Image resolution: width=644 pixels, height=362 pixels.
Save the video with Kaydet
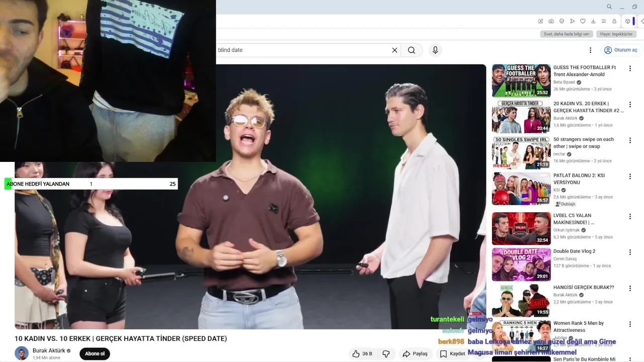coord(452,354)
